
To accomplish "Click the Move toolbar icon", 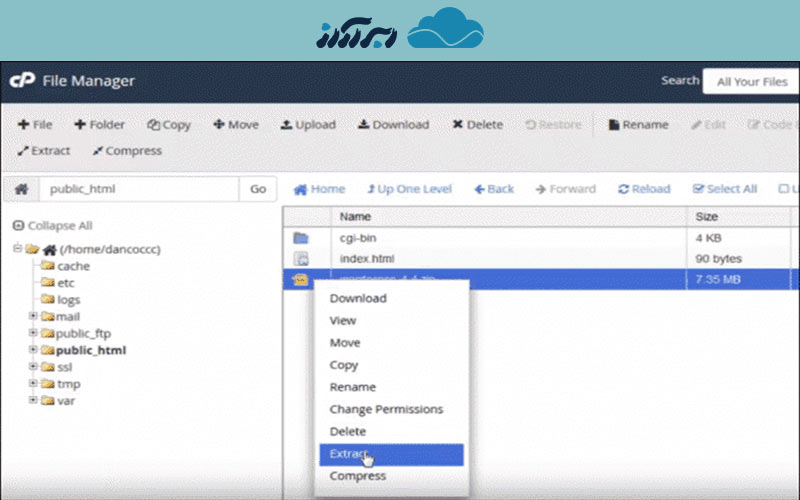I will point(218,125).
